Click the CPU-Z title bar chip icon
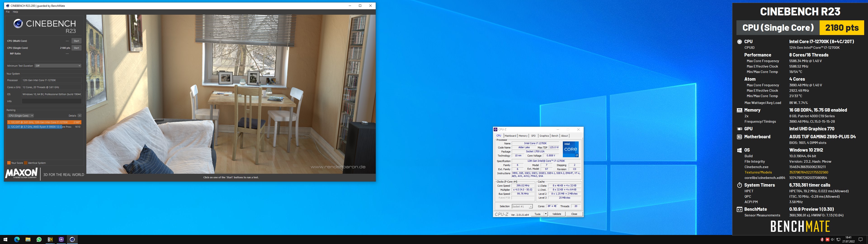This screenshot has height=244, width=868. pos(495,129)
